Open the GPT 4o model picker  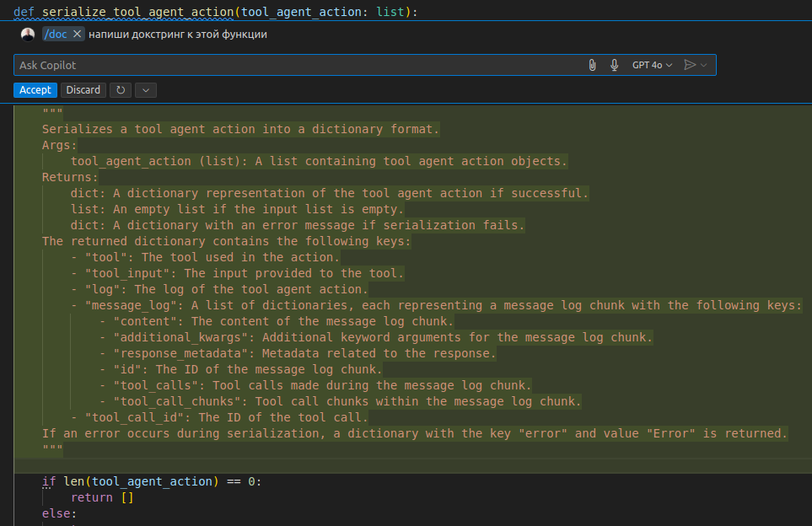click(x=652, y=65)
